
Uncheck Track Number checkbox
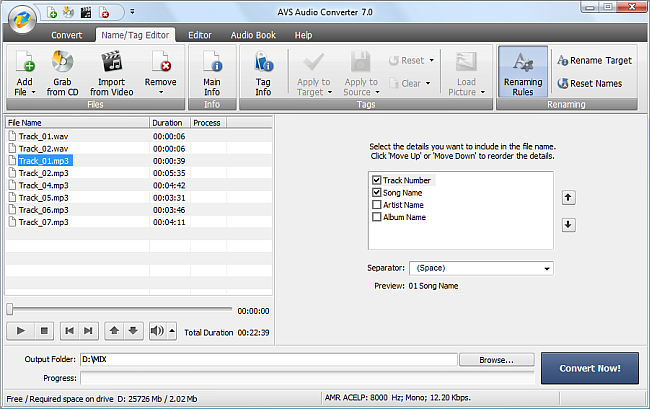point(376,180)
